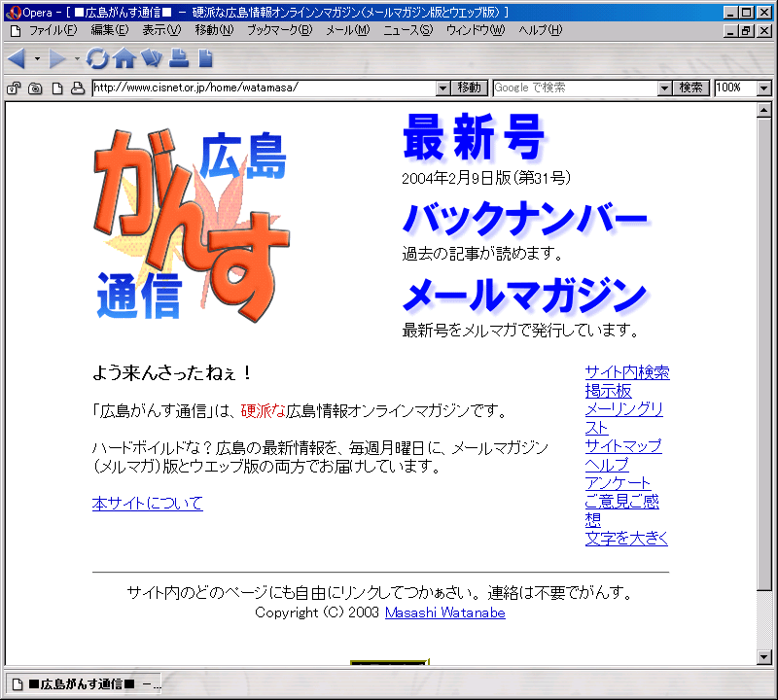Click the scrollbar down arrow
Screen dimensions: 778x700
(764, 657)
